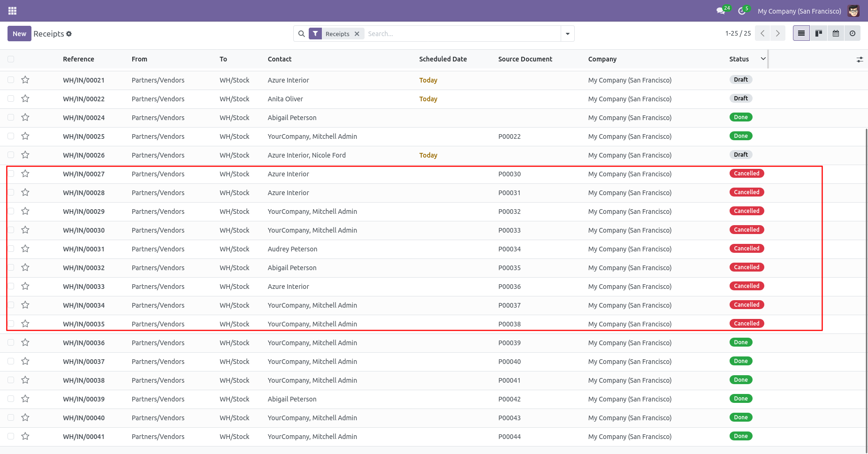The height and width of the screenshot is (454, 868).
Task: Star receipt WH/IN/00036 as favorite
Action: pos(25,342)
